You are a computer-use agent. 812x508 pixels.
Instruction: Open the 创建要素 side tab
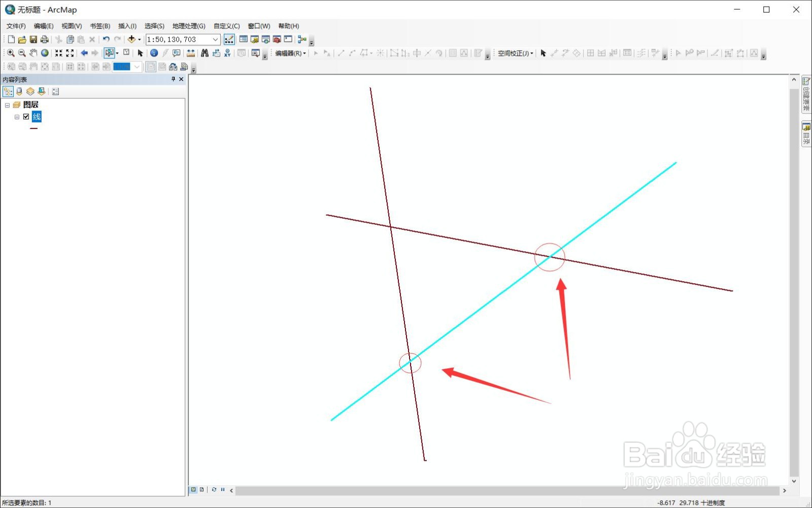(x=806, y=94)
